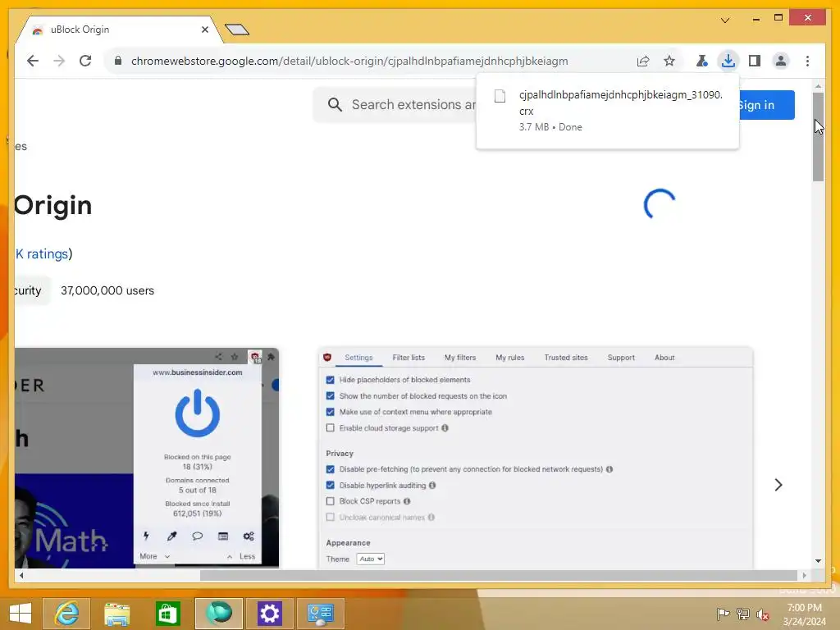Toggle Uncloak canonical names checkbox
Viewport: 840px width, 630px height.
(330, 518)
